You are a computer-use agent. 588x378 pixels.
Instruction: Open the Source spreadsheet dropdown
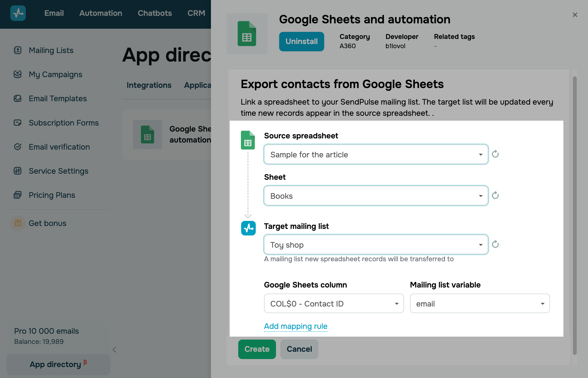pyautogui.click(x=375, y=154)
